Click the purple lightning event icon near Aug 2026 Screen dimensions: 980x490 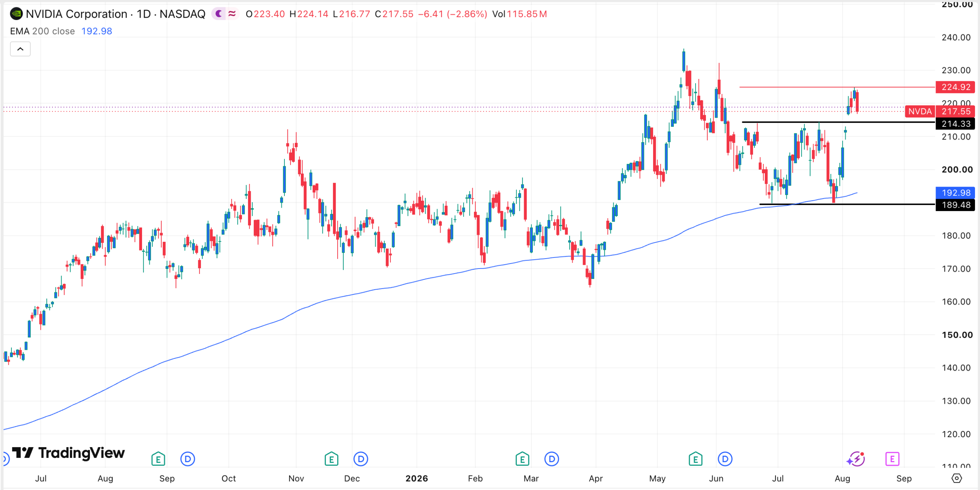856,459
